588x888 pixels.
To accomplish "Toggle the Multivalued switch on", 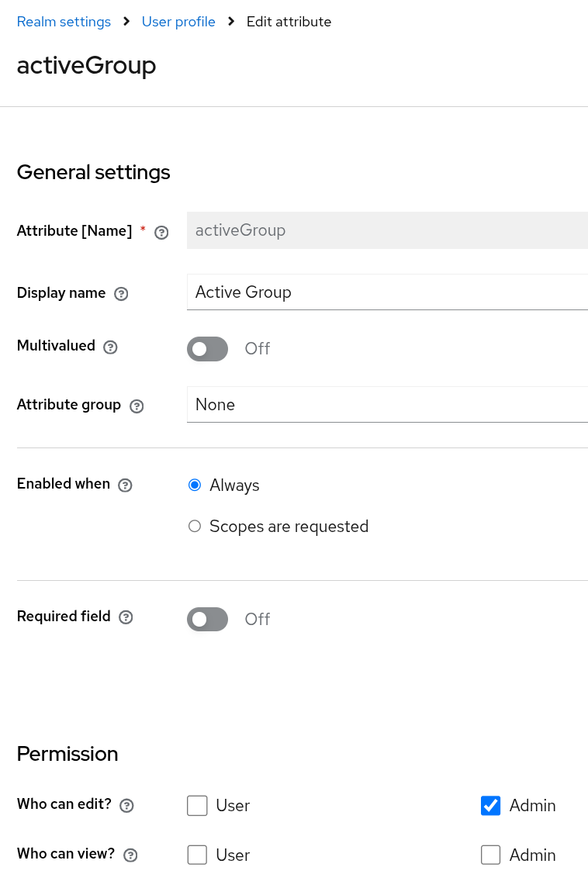I will pos(207,349).
